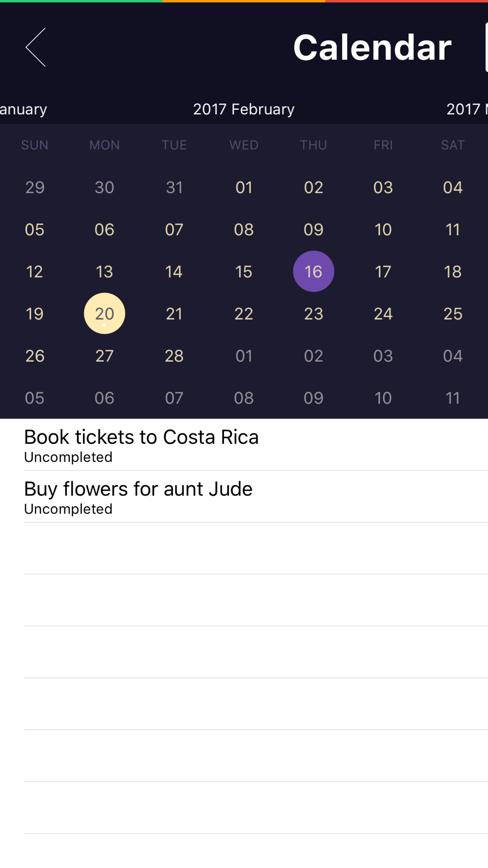Switch to the next month on the right

467,109
